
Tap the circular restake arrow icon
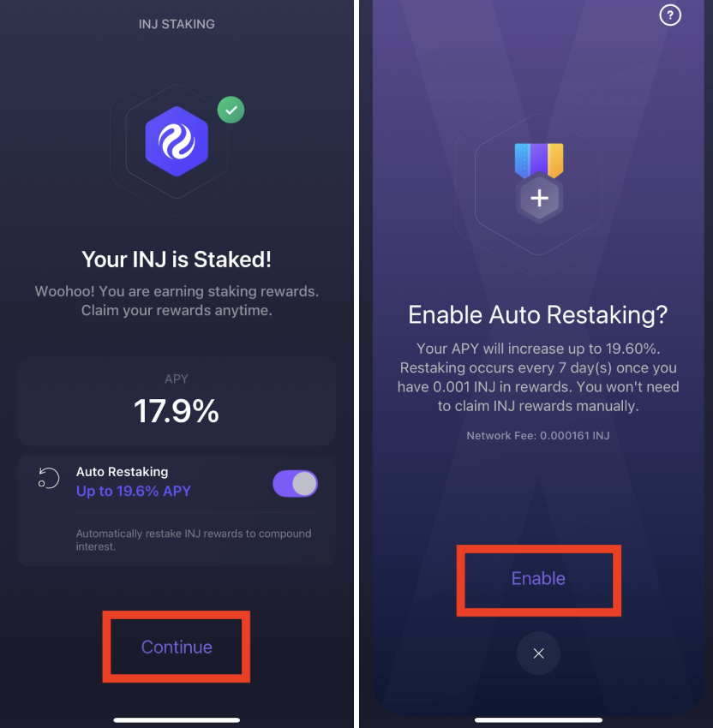point(49,478)
